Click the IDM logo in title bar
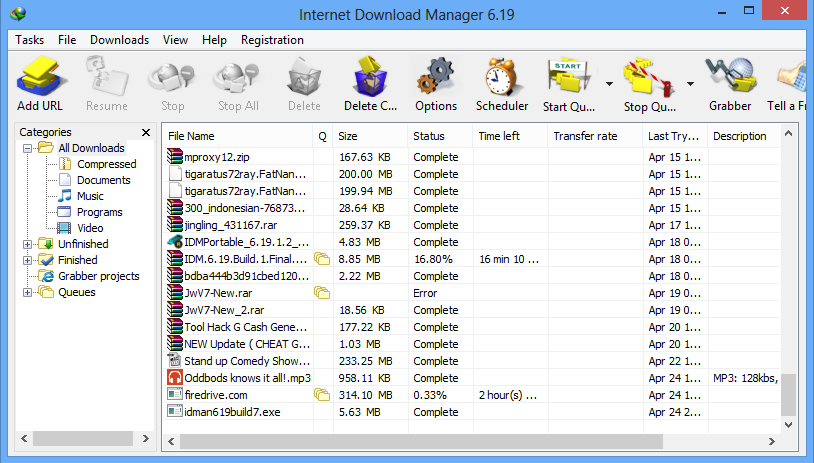The image size is (814, 463). 18,12
